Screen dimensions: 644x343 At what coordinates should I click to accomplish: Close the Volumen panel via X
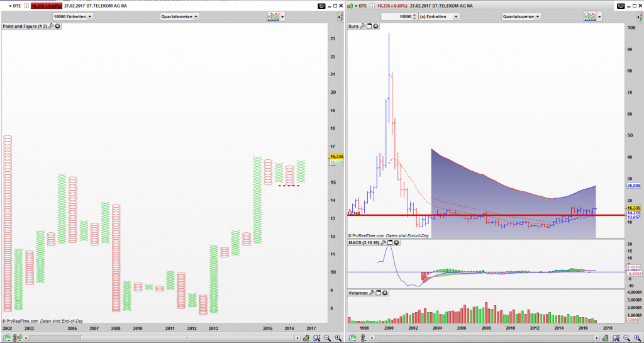click(x=385, y=293)
